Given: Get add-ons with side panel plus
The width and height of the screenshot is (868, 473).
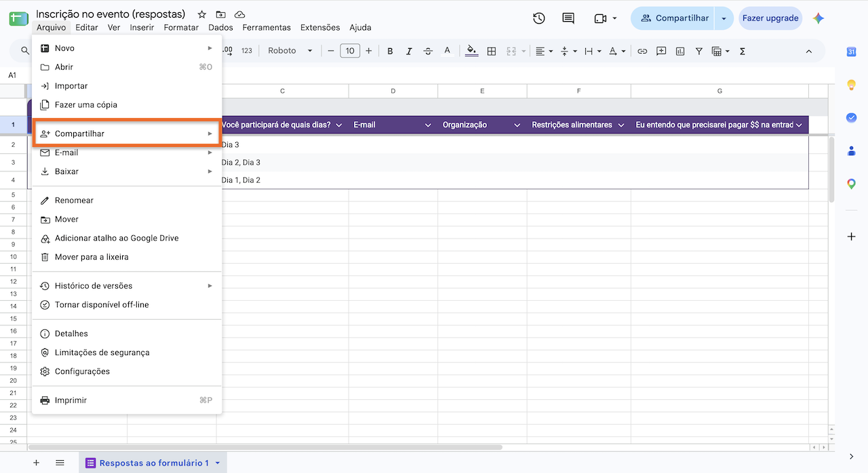Looking at the screenshot, I should point(852,236).
